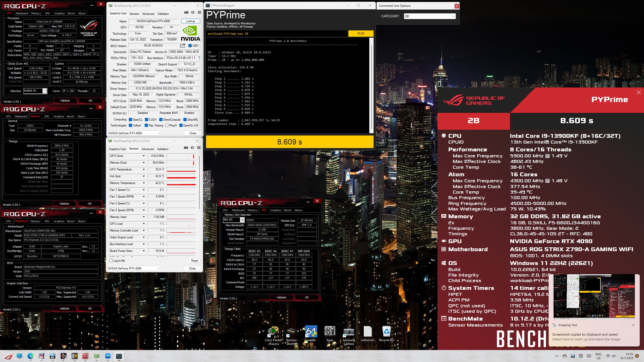Open the Cisco Packet Tracer desktop icon
The image size is (644, 362).
(273, 336)
